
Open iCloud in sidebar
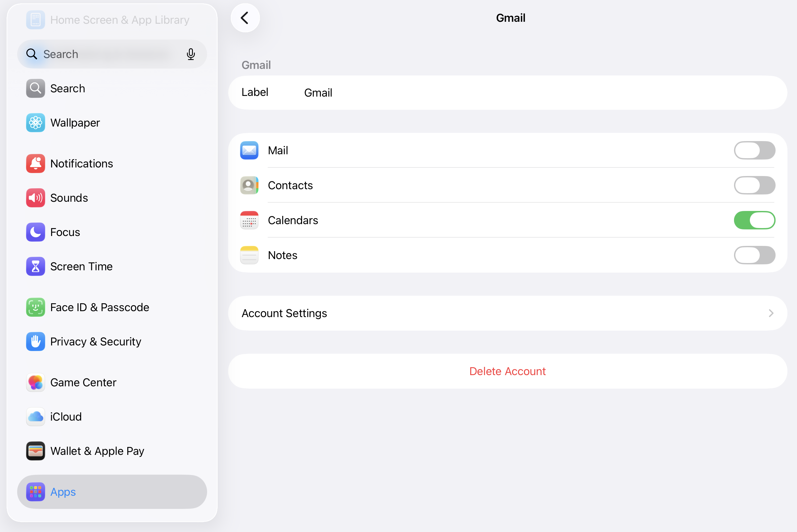click(x=112, y=417)
